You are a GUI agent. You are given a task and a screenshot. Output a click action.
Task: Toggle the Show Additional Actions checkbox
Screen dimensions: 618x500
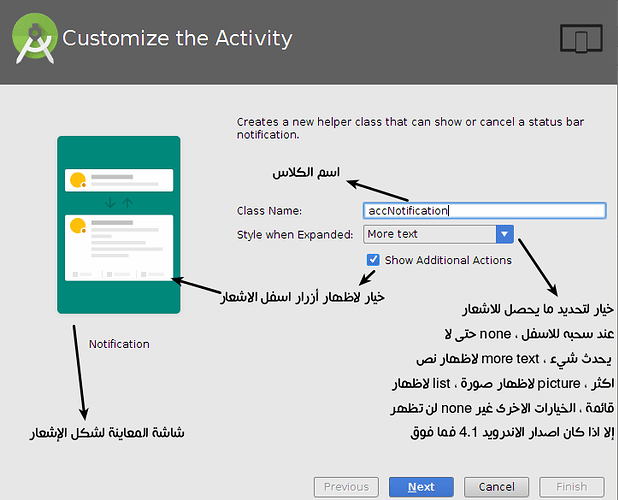point(373,260)
